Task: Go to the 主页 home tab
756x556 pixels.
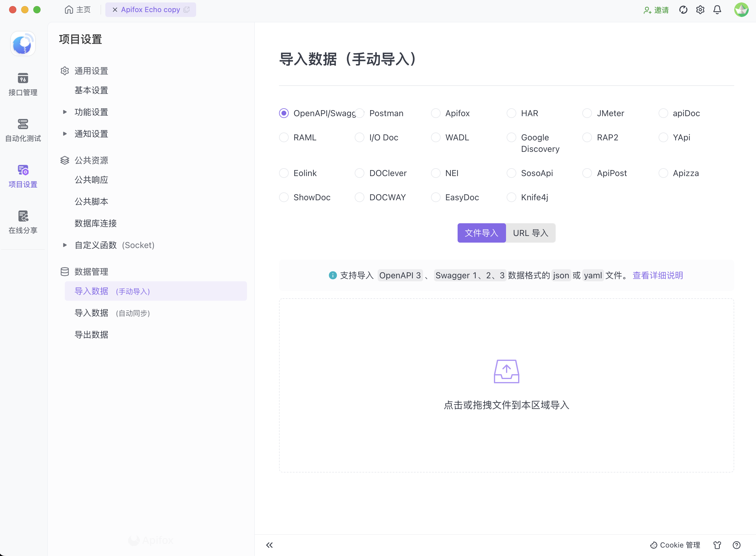Action: [x=78, y=9]
